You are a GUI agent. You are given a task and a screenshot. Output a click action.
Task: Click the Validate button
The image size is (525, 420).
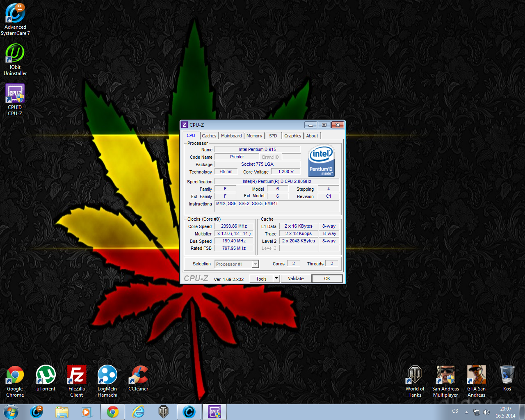click(x=296, y=278)
